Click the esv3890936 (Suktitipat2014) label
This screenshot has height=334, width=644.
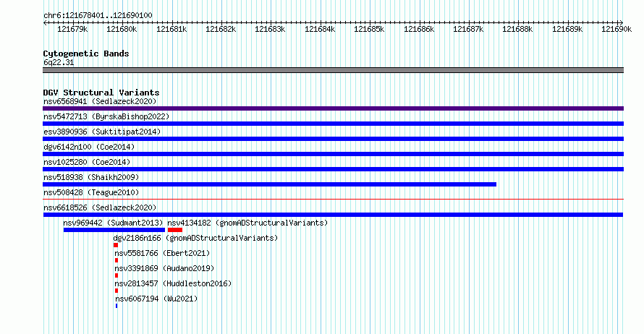click(x=102, y=132)
